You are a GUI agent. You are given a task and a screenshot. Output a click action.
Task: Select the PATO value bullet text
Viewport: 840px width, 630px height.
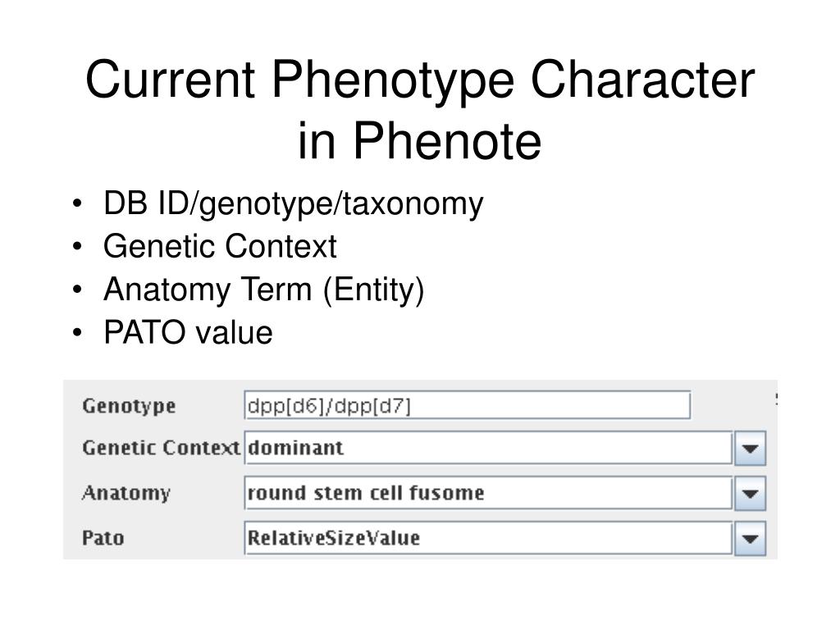point(188,333)
